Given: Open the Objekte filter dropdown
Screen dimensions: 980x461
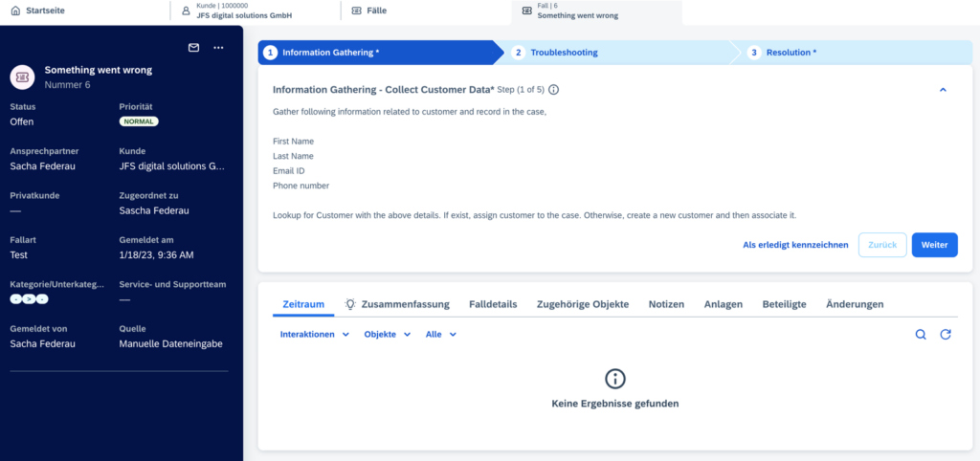Looking at the screenshot, I should tap(388, 335).
